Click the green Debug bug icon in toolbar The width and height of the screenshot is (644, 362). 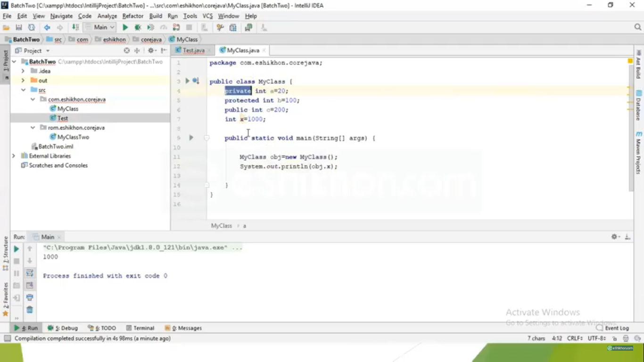pyautogui.click(x=138, y=28)
